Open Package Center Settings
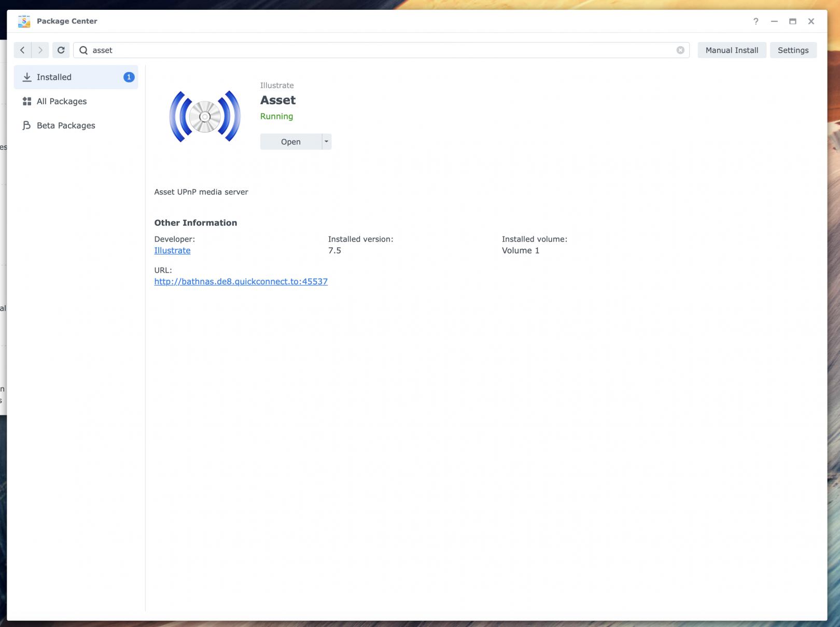Screen dimensions: 840x627 [x=793, y=50]
